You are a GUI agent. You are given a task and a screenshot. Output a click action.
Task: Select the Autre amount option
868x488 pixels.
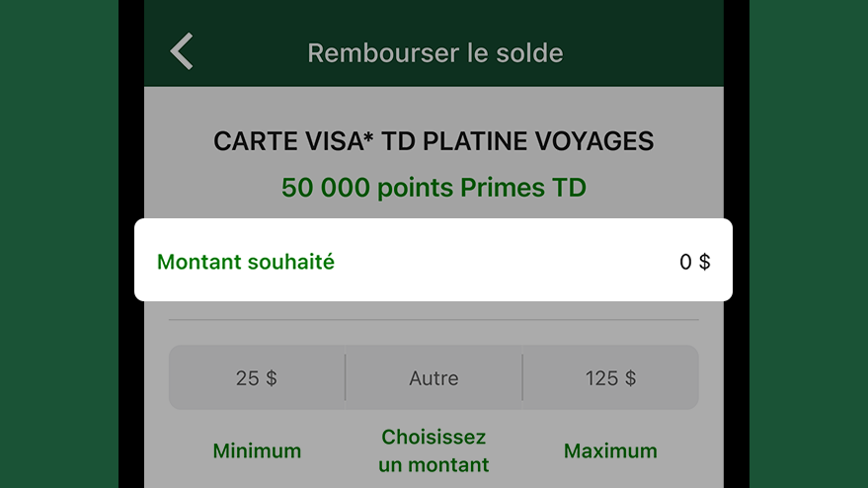click(434, 377)
